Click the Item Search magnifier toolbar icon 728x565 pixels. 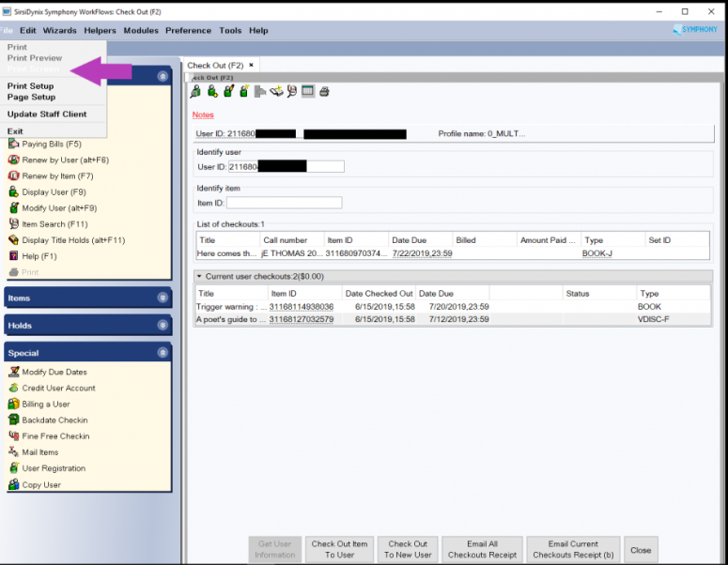292,91
